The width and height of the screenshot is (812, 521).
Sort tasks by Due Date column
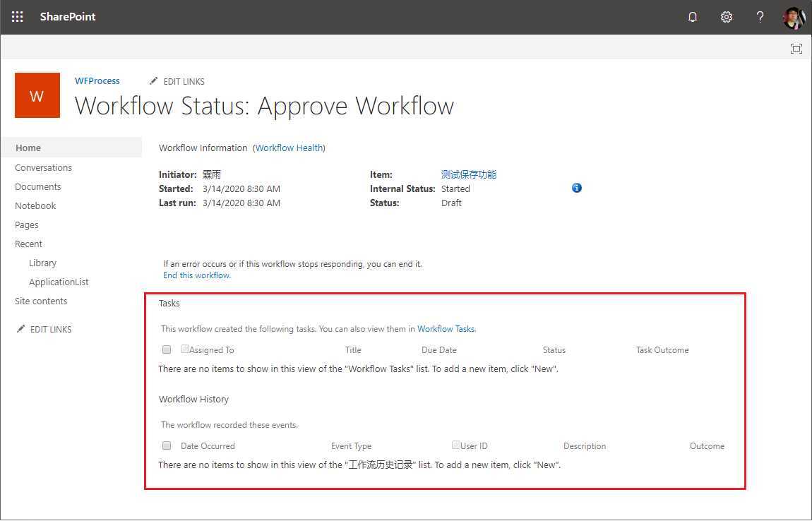(x=439, y=350)
